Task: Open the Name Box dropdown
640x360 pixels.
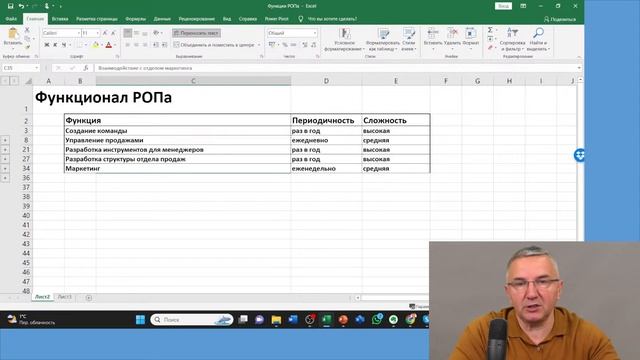Action: tap(36, 68)
